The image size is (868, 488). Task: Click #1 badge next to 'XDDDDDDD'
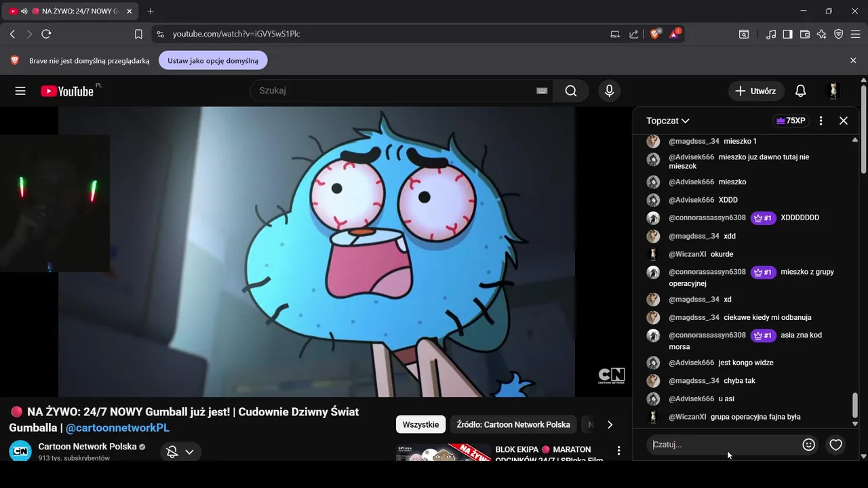coord(763,218)
